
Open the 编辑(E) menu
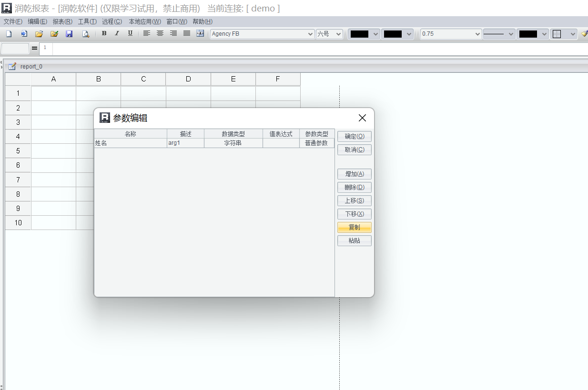coord(38,21)
